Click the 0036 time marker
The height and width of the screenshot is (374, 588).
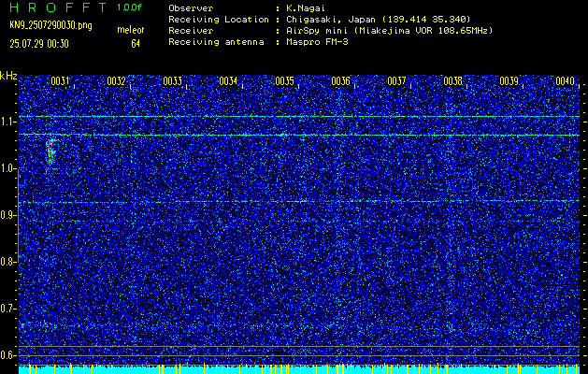(x=341, y=81)
